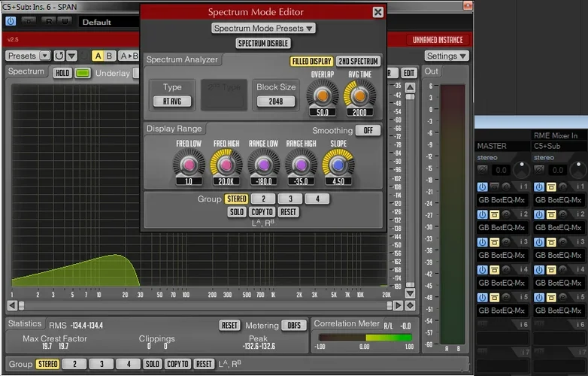Click the undo/reset circular arrow icon
Screen dimensions: 588x376
pos(59,56)
